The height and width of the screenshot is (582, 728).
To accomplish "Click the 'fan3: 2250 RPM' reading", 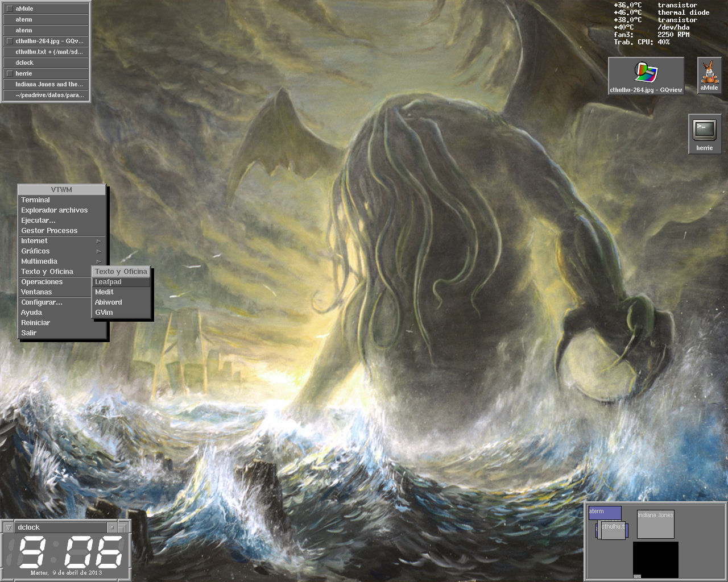I will (652, 35).
